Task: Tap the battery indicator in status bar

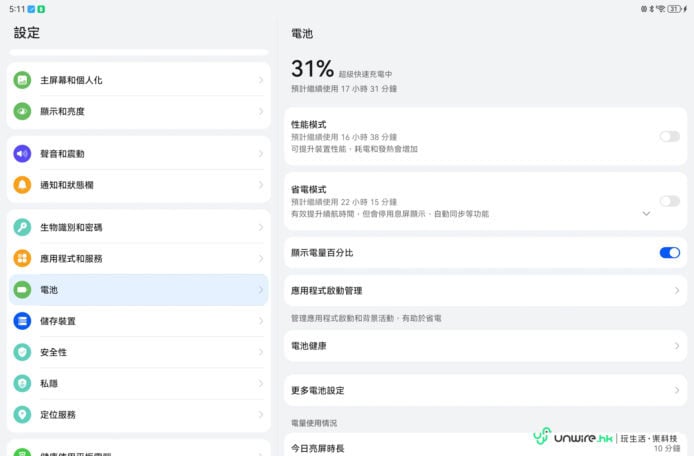Action: pyautogui.click(x=673, y=8)
